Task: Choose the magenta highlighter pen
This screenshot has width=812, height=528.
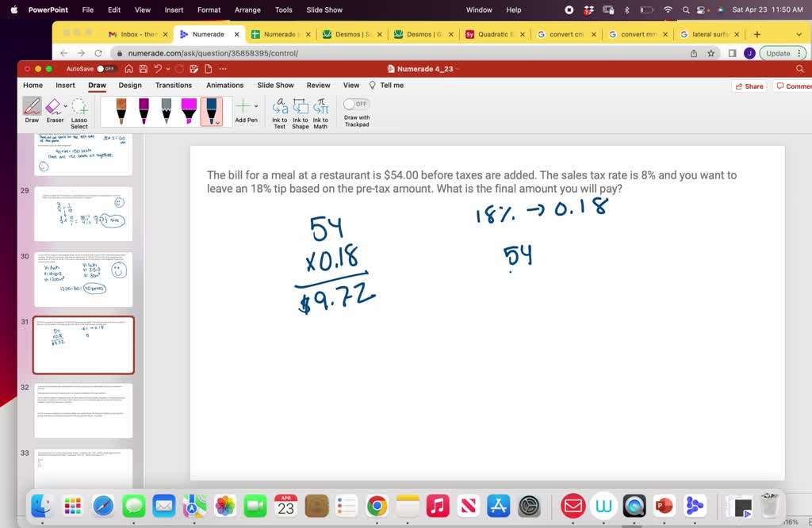Action: point(189,110)
